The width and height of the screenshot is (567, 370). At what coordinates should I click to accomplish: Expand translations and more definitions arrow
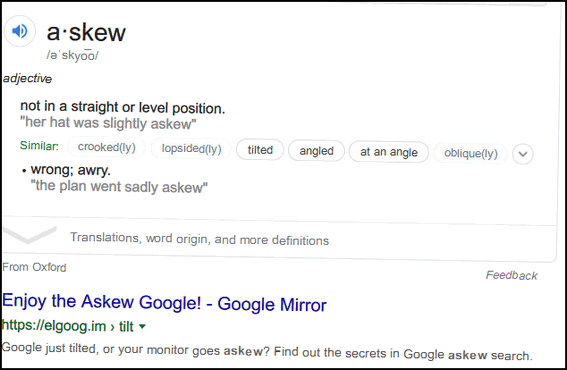tap(30, 235)
